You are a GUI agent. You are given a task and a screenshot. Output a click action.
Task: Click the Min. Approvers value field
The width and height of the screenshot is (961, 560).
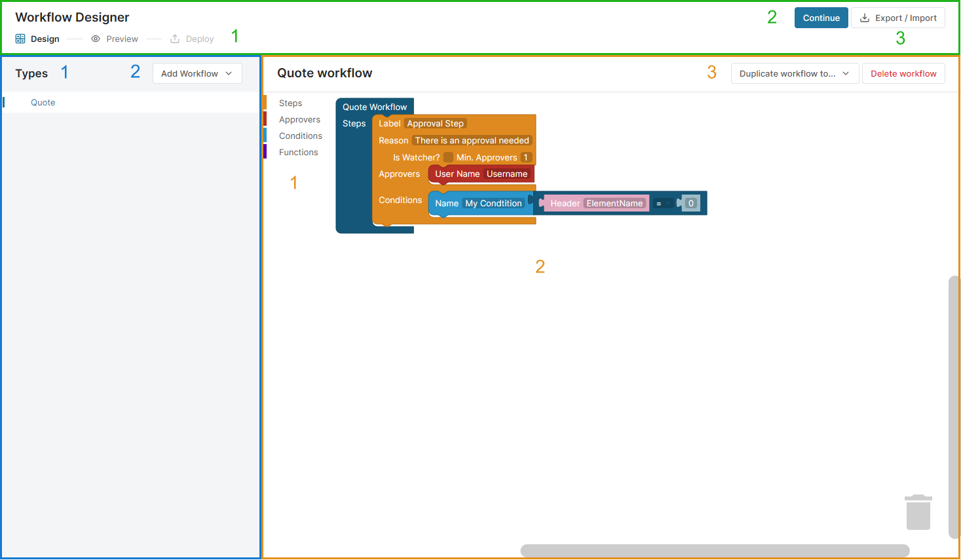(525, 157)
